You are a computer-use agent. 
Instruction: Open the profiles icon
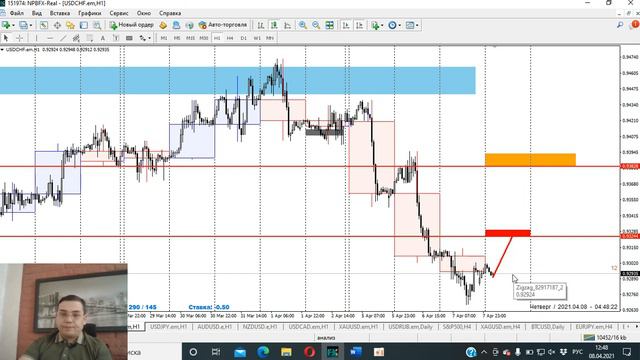pos(24,25)
